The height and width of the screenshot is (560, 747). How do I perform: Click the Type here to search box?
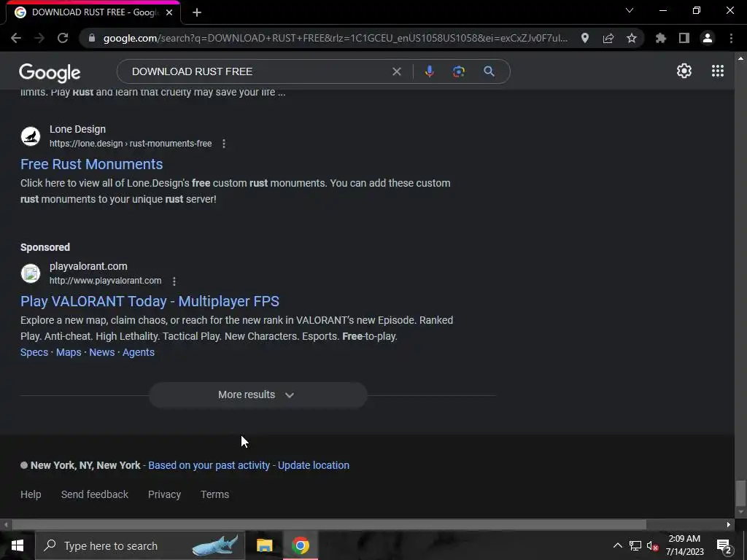[x=140, y=545]
